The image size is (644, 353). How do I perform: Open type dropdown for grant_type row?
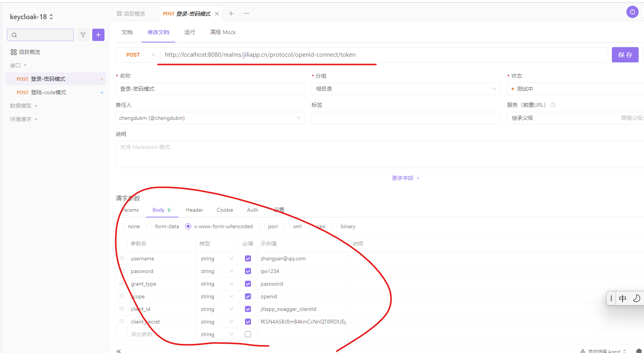217,284
